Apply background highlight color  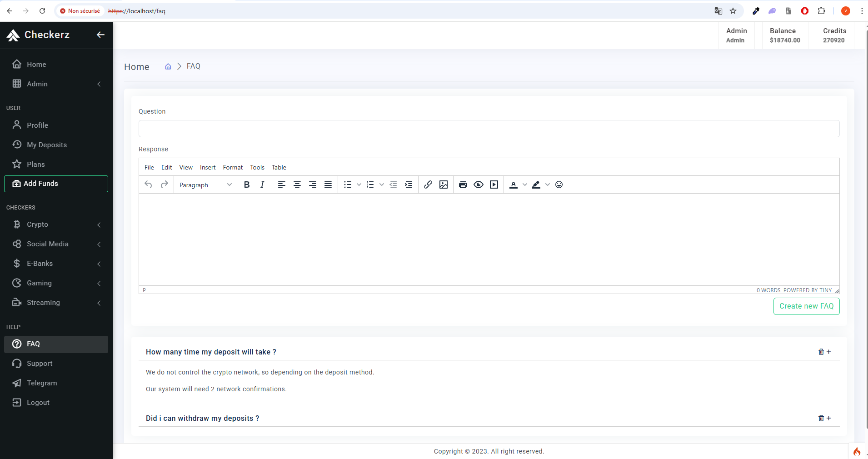pos(536,185)
